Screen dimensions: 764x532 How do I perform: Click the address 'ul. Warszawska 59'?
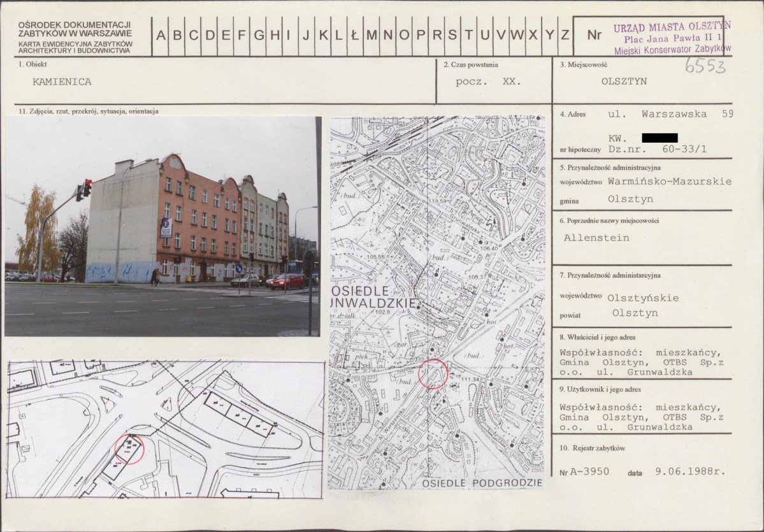[x=670, y=114]
